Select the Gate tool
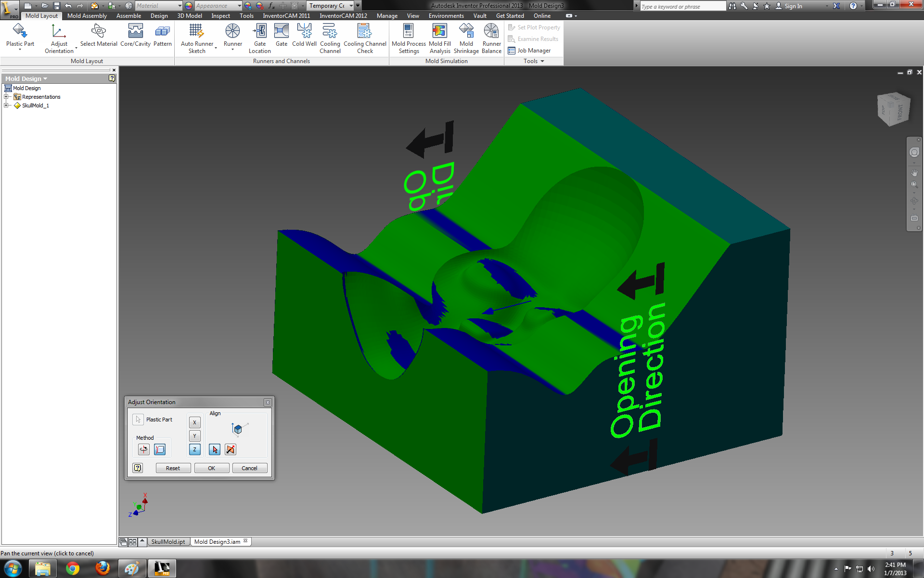Viewport: 924px width, 578px height. (x=282, y=35)
